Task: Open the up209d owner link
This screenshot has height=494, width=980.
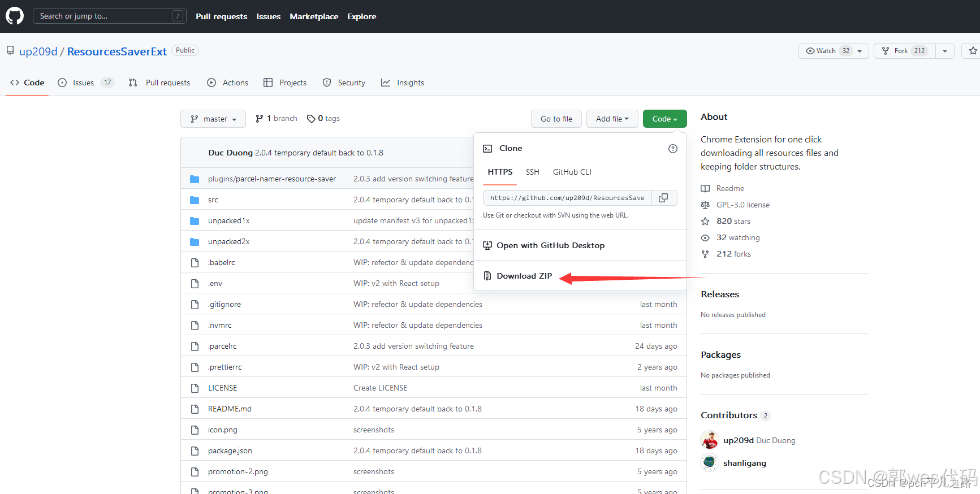Action: [x=38, y=51]
